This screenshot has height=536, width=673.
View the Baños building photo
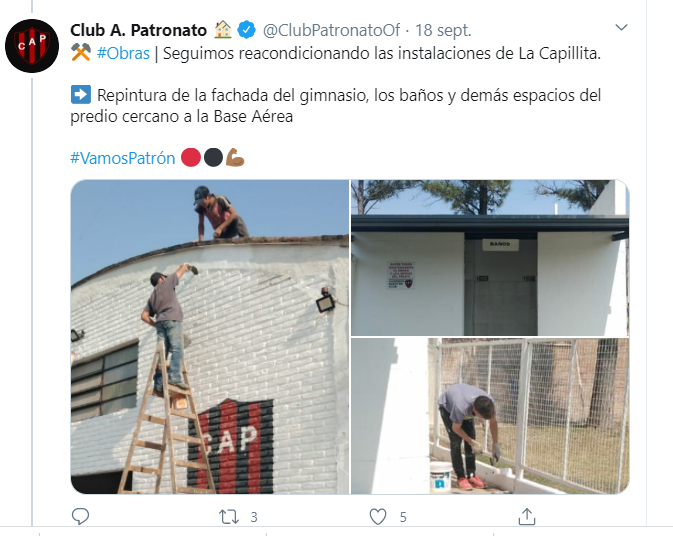pos(490,257)
